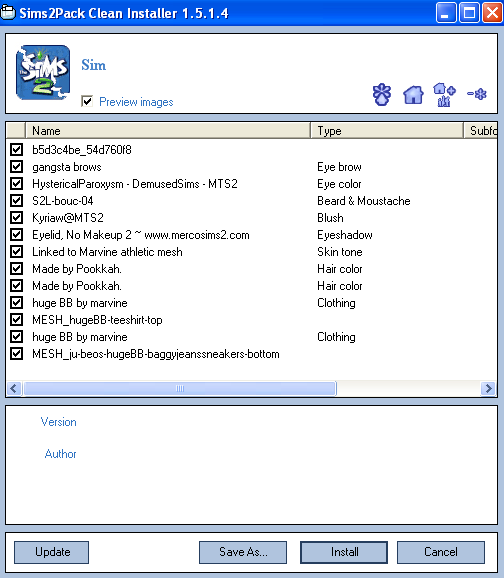The width and height of the screenshot is (504, 578).
Task: Toggle the Kyriaw@MTS2 blush checkbox
Action: point(17,217)
